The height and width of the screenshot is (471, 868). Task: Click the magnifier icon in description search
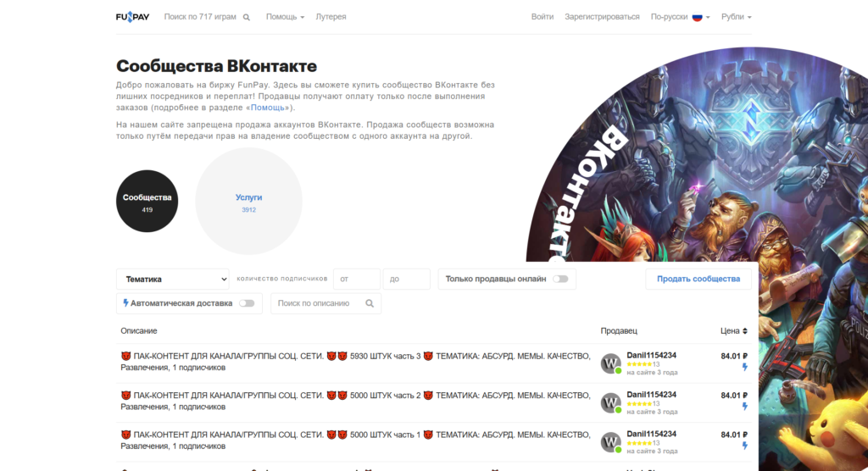tap(370, 303)
